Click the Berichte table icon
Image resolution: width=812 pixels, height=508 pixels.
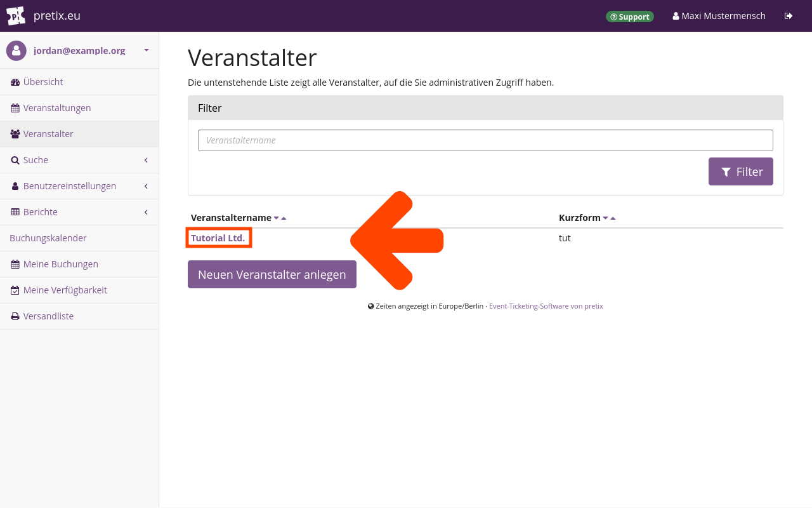[15, 212]
